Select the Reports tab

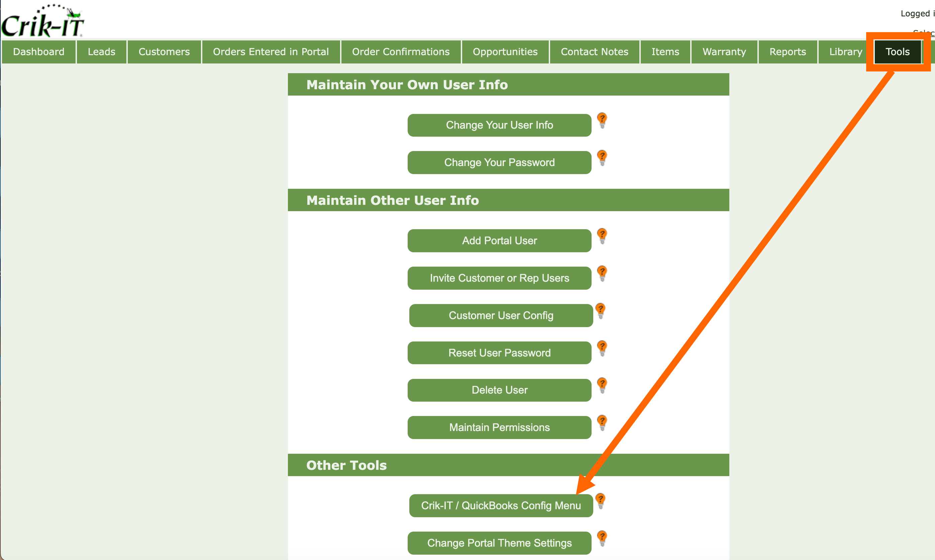point(787,52)
